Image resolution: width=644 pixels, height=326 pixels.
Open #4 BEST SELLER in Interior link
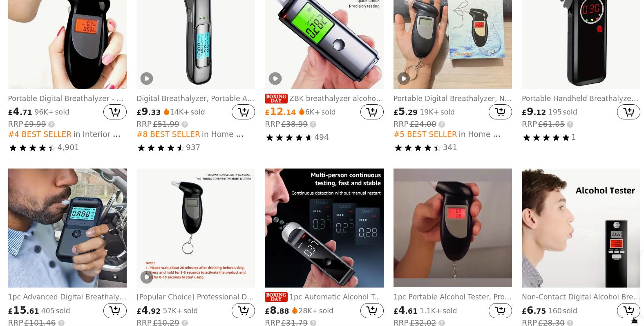click(x=64, y=135)
